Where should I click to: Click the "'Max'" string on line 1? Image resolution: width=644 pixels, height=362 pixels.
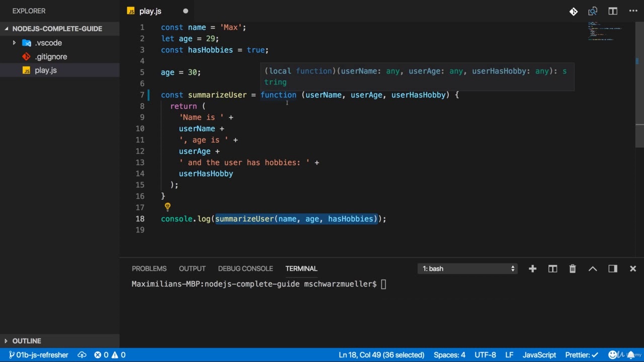coord(231,27)
